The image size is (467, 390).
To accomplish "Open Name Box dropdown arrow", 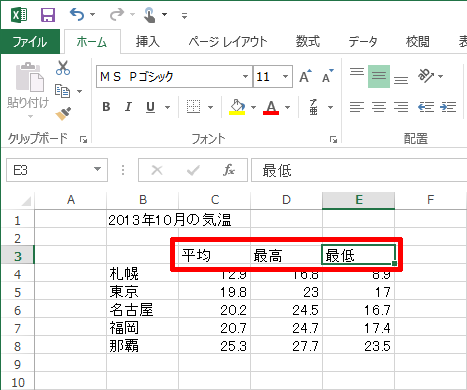I will click(x=97, y=169).
